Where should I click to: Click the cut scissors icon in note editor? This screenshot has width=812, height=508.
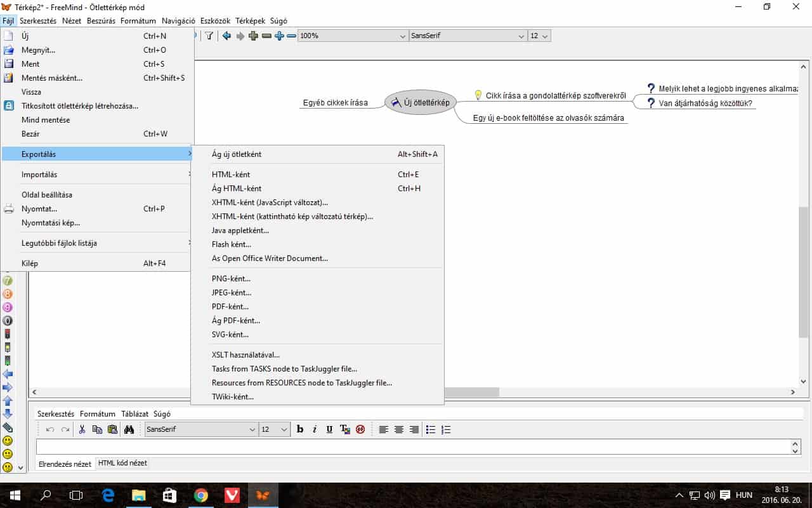(x=82, y=429)
